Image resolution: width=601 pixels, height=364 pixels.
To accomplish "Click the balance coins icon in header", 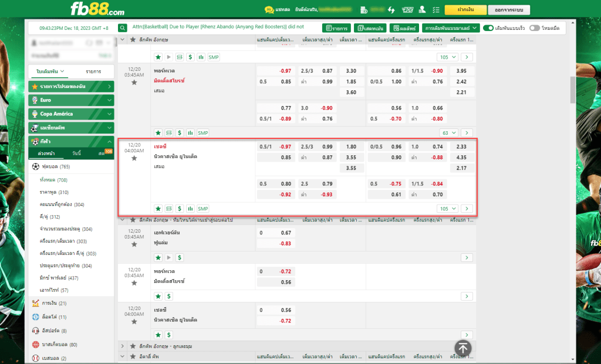I will click(x=364, y=9).
